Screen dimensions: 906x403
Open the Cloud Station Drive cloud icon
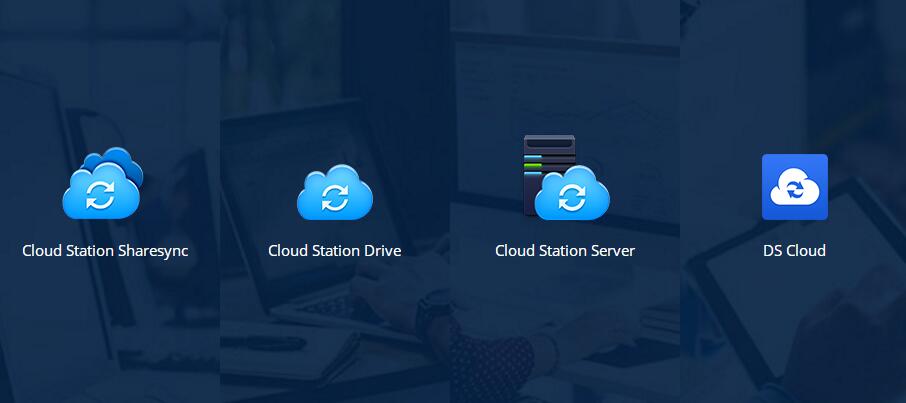[334, 190]
